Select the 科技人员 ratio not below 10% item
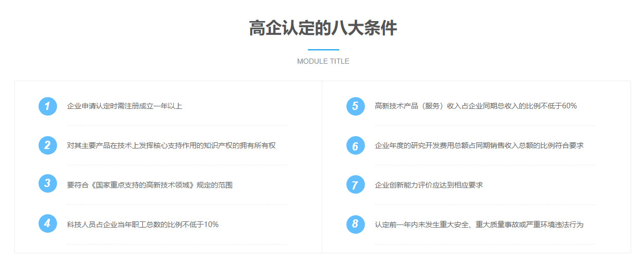This screenshot has height=262, width=644. pyautogui.click(x=143, y=224)
